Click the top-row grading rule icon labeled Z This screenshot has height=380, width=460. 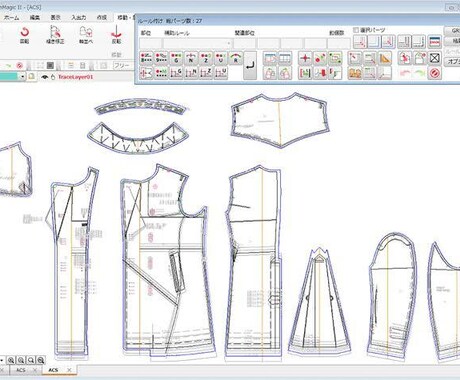(206, 58)
